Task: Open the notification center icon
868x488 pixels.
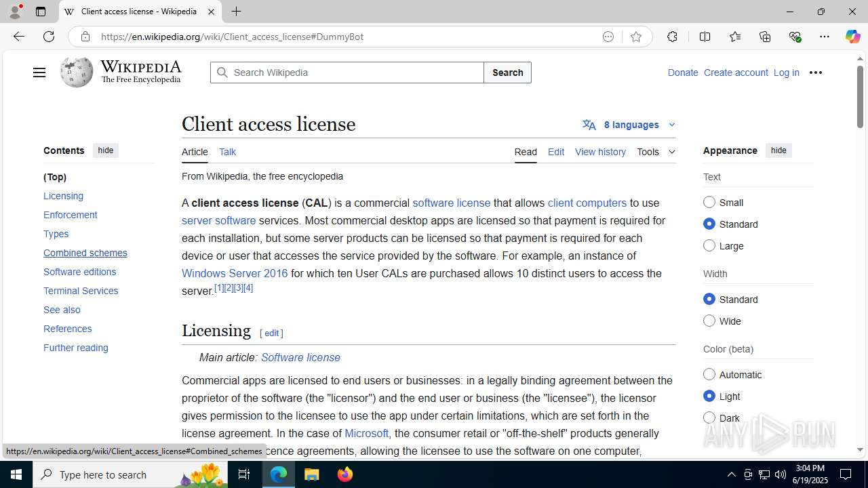Action: coord(846,474)
